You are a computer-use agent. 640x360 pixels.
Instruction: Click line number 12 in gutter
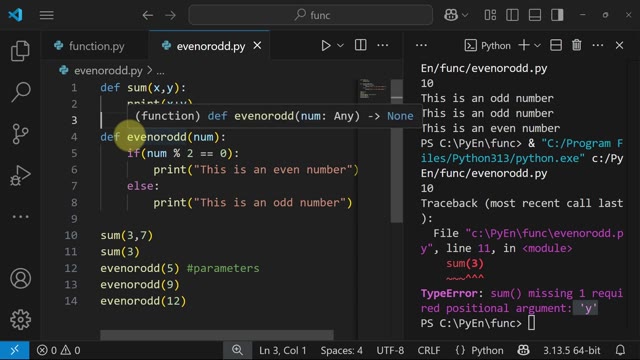click(71, 268)
